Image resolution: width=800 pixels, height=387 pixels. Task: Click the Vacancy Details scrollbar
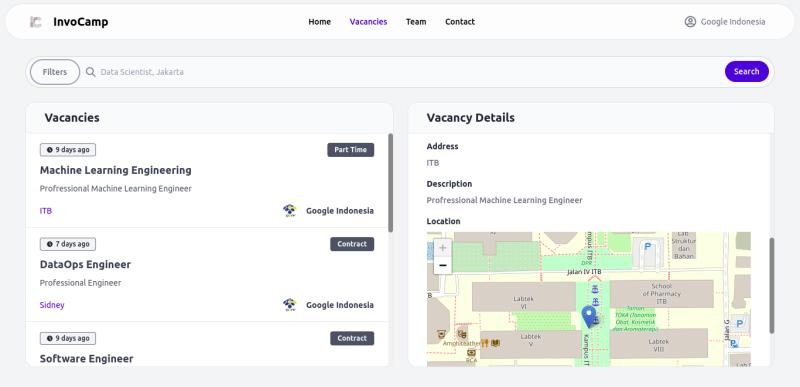(x=771, y=286)
